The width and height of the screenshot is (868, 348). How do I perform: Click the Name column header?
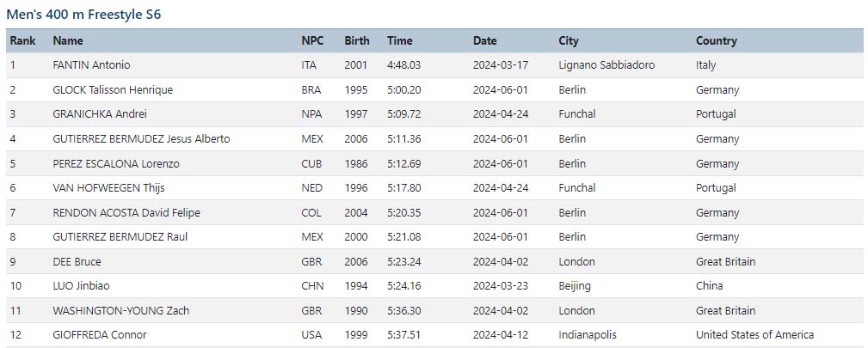(68, 41)
